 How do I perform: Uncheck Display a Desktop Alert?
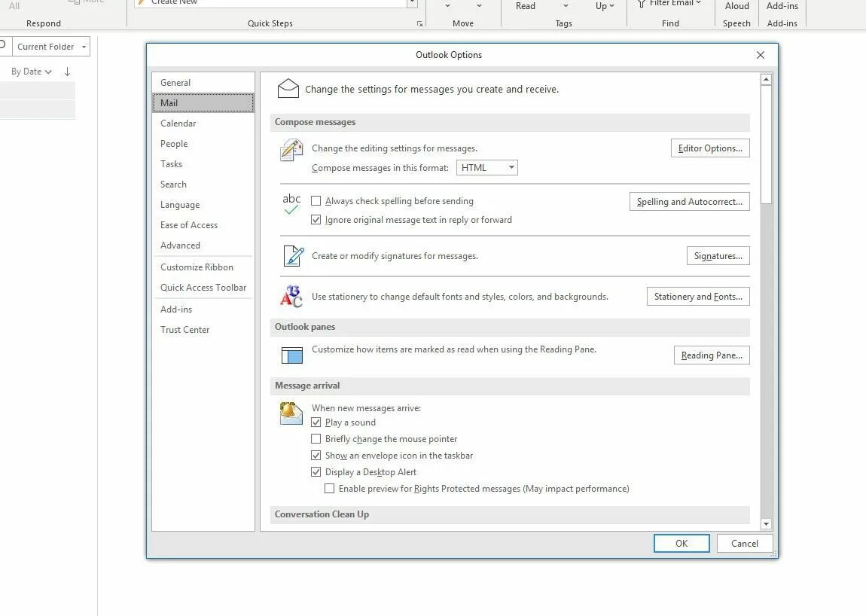pos(316,472)
